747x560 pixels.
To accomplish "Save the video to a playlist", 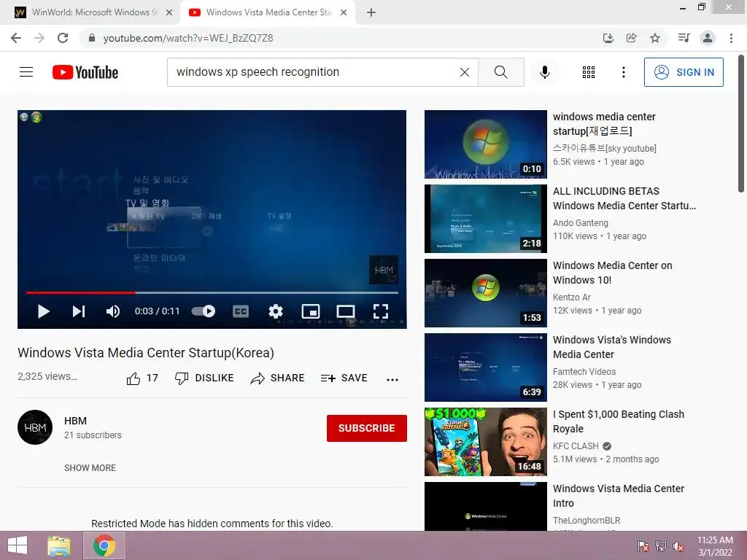I will click(344, 378).
